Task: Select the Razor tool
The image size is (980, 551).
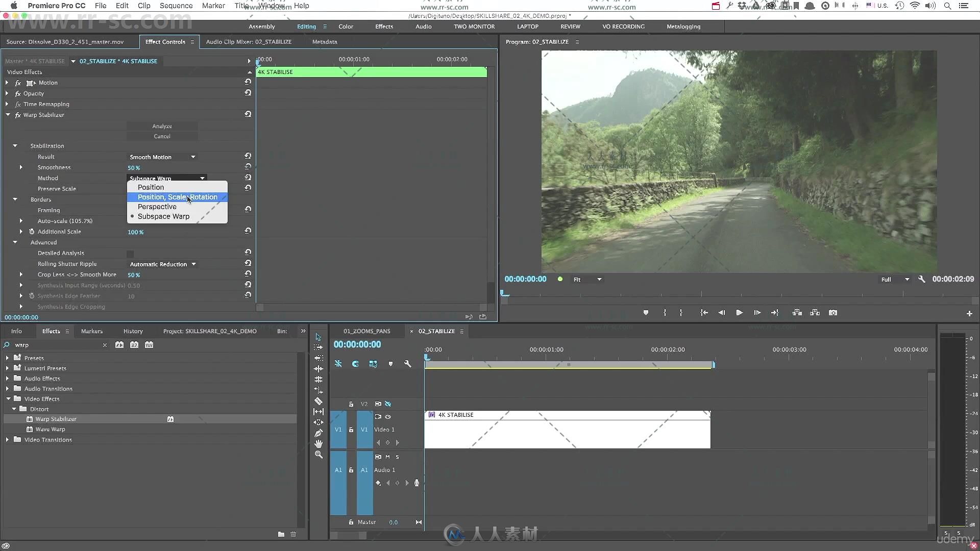Action: (x=318, y=401)
